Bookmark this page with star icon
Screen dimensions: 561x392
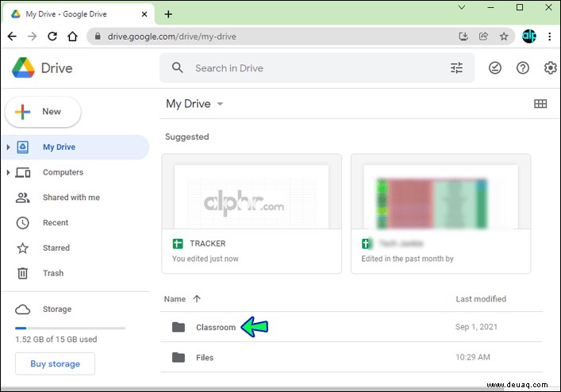pyautogui.click(x=504, y=37)
